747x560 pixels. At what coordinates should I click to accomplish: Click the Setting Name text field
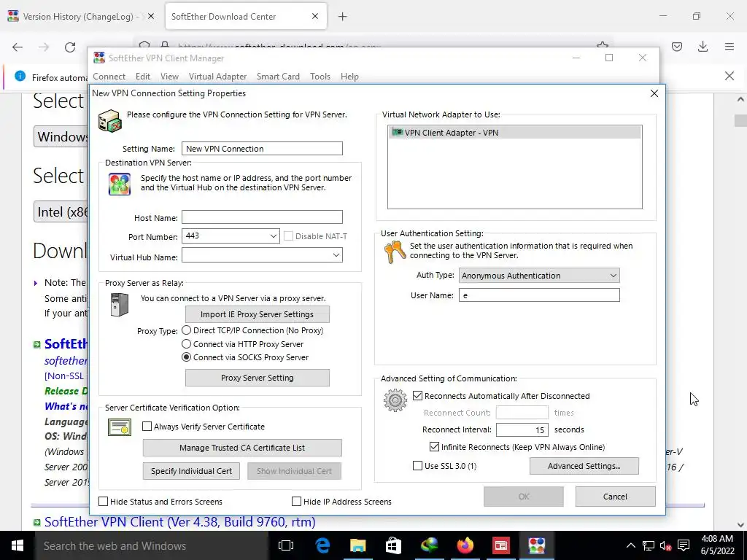[262, 149]
